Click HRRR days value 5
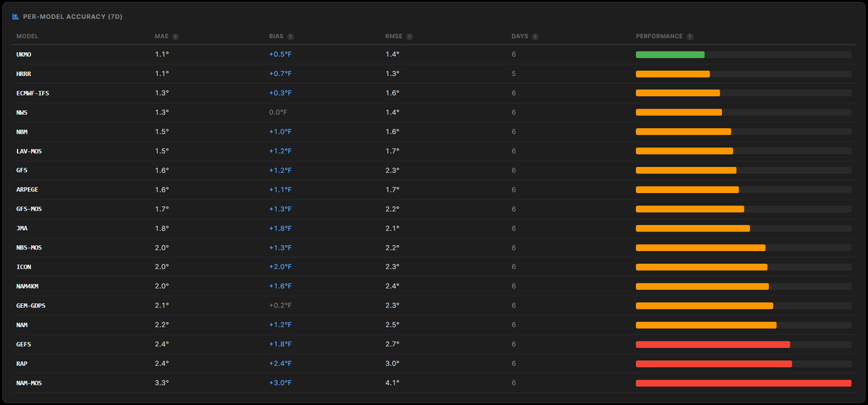This screenshot has height=405, width=868. [514, 74]
